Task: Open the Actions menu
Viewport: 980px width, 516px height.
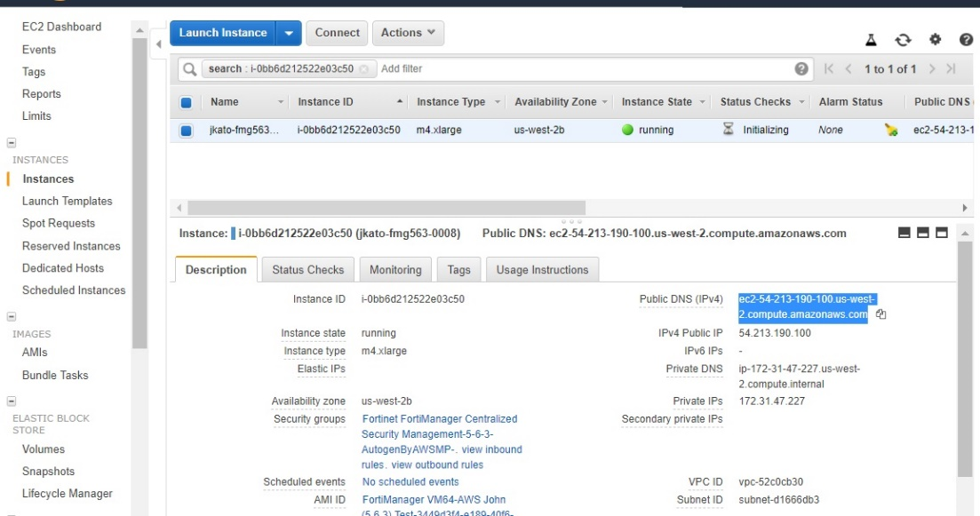Action: click(408, 33)
